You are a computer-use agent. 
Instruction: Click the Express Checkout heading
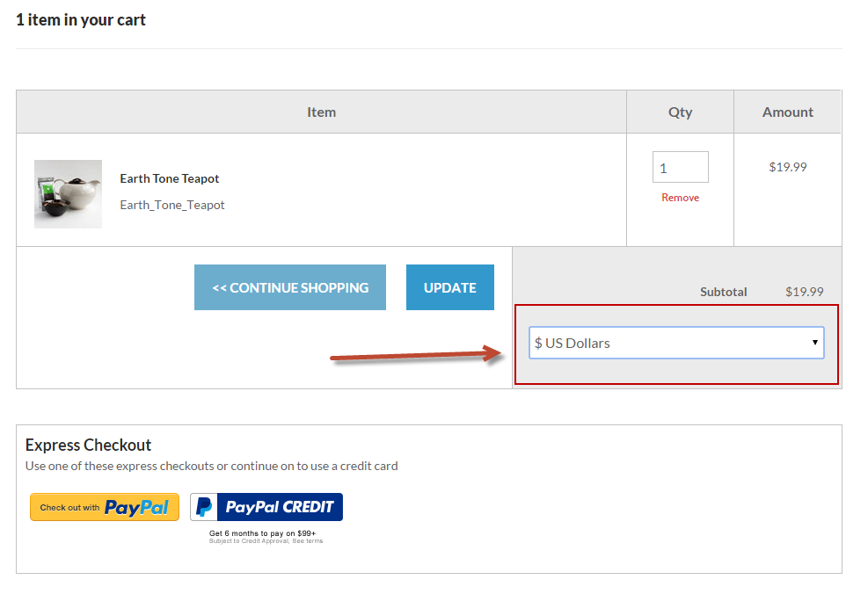88,445
